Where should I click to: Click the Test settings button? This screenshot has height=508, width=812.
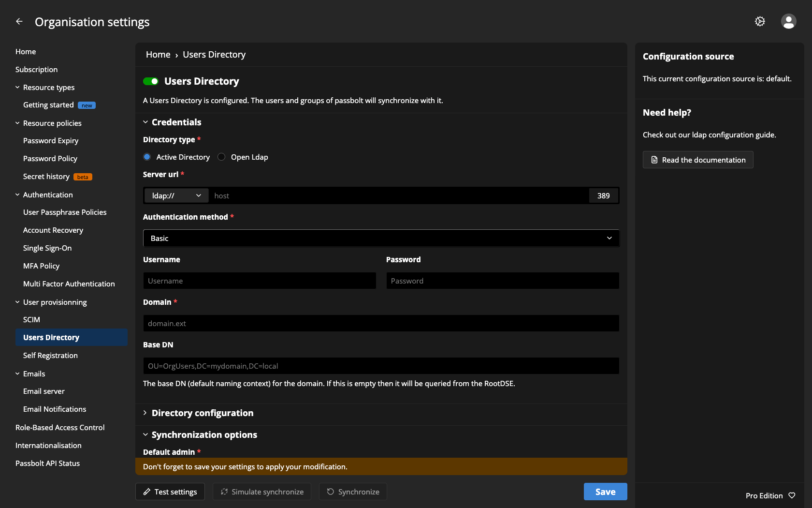coord(170,492)
